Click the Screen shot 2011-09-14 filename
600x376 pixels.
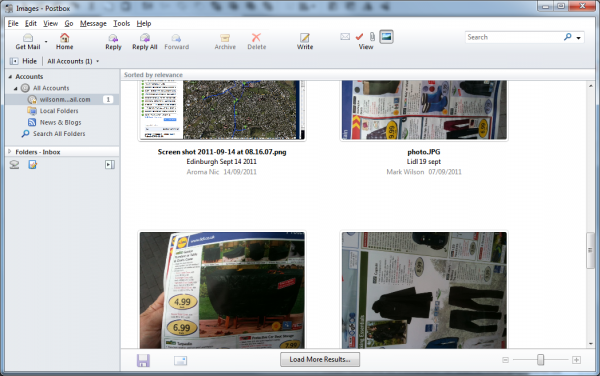(222, 152)
